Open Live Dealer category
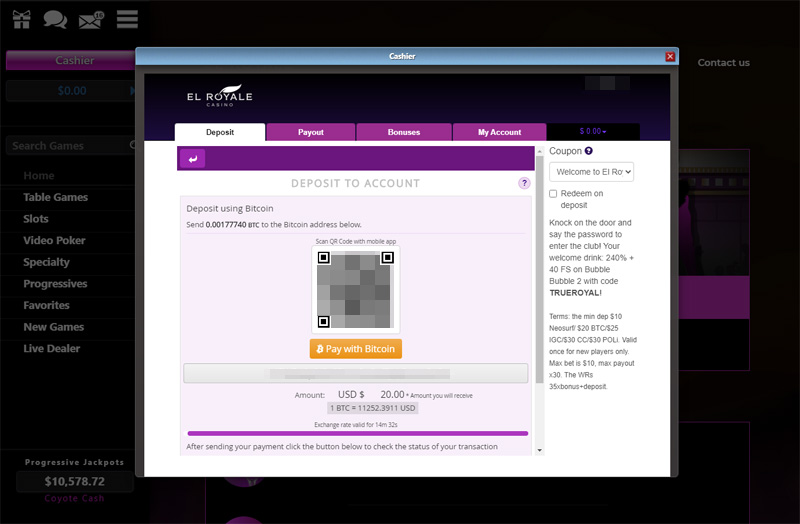The image size is (800, 524). coord(52,348)
